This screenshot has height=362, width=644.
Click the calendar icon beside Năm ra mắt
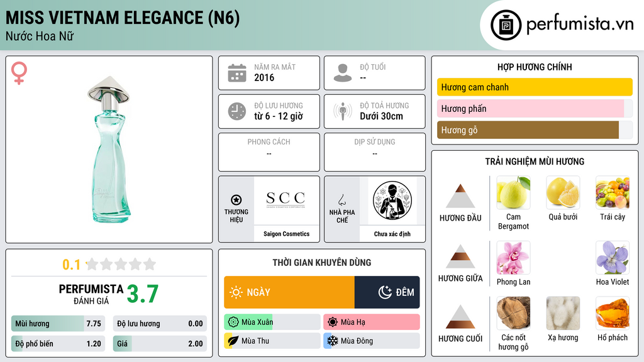[x=237, y=73]
